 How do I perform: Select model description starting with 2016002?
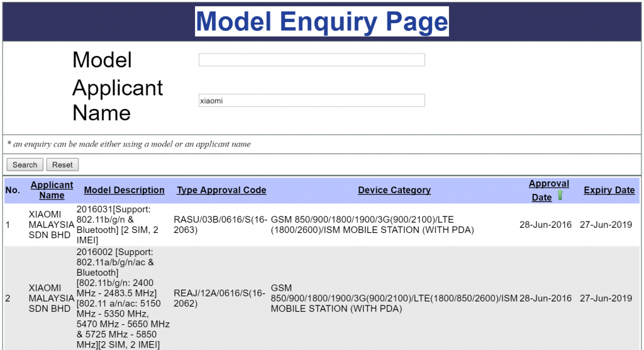pyautogui.click(x=123, y=298)
